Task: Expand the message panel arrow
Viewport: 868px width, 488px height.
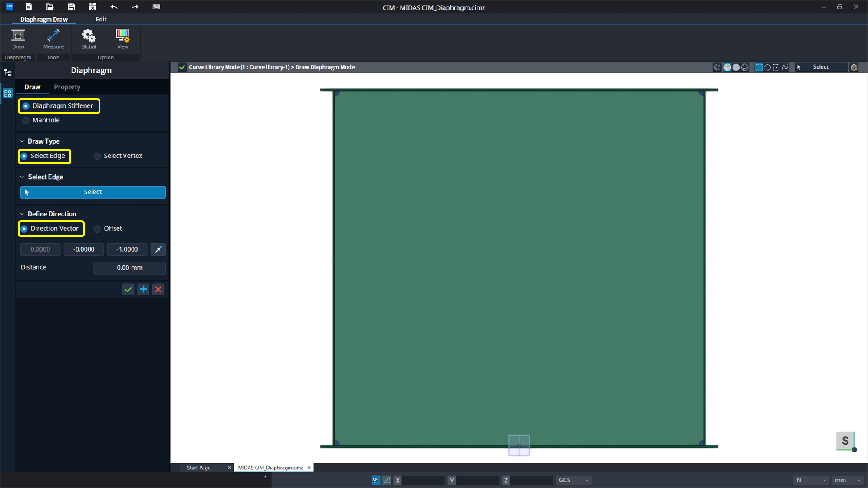Action: (265, 477)
